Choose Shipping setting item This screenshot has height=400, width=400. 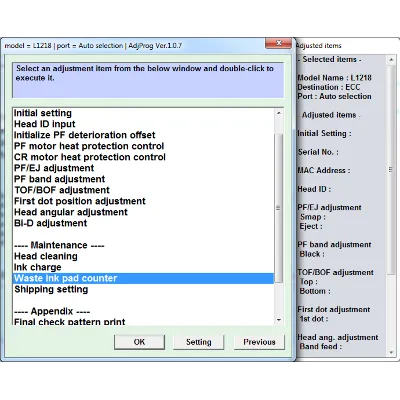click(143, 289)
